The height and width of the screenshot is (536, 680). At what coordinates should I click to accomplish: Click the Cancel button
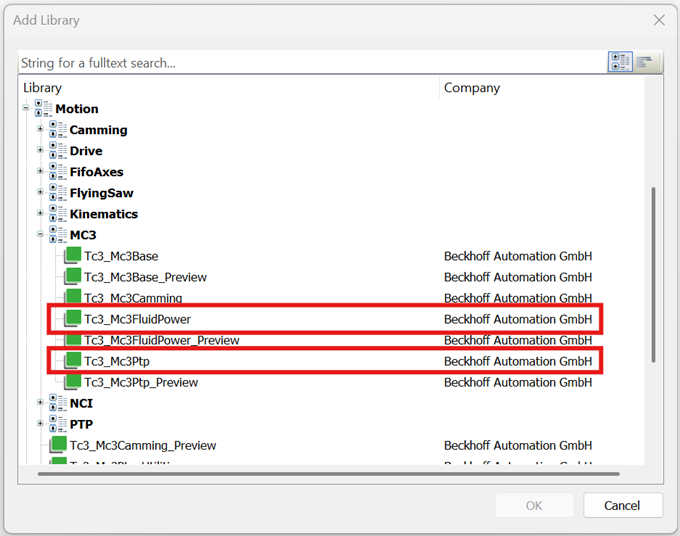(623, 505)
